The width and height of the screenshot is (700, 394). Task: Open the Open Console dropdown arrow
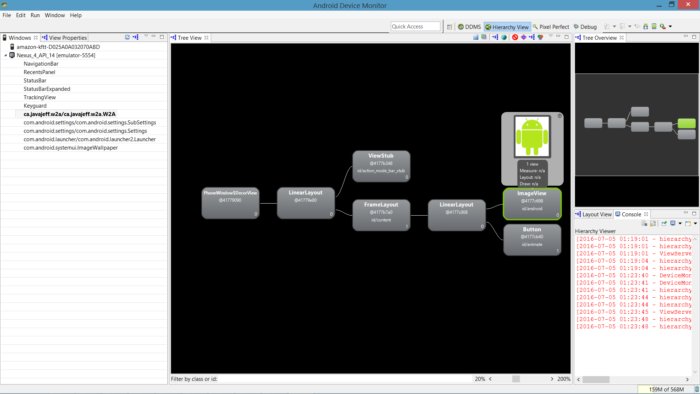(695, 223)
